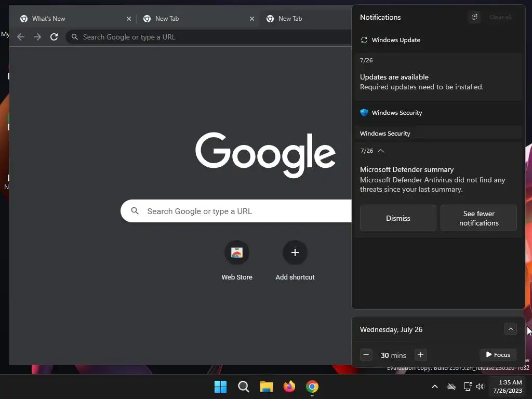Collapse the calendar with the chevron button
Screen dimensions: 532x399
(x=510, y=329)
